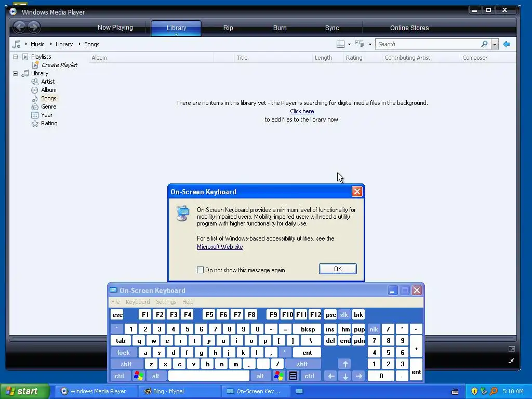Select the Rating star icon
Viewport: 532px width, 399px height.
tap(35, 124)
